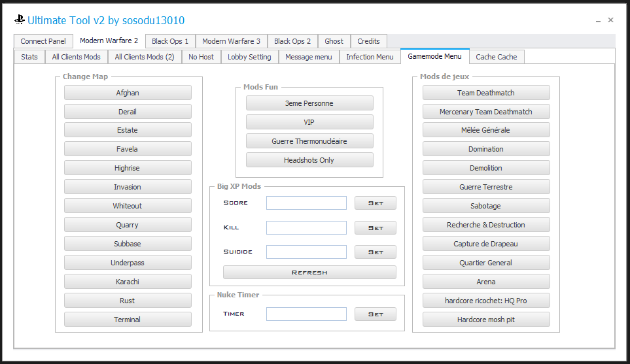Click the PlayStation logo icon in title bar
This screenshot has height=364, width=630.
click(20, 20)
